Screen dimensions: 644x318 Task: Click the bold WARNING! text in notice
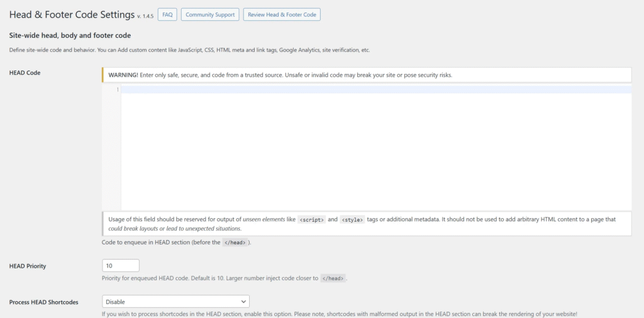[123, 75]
